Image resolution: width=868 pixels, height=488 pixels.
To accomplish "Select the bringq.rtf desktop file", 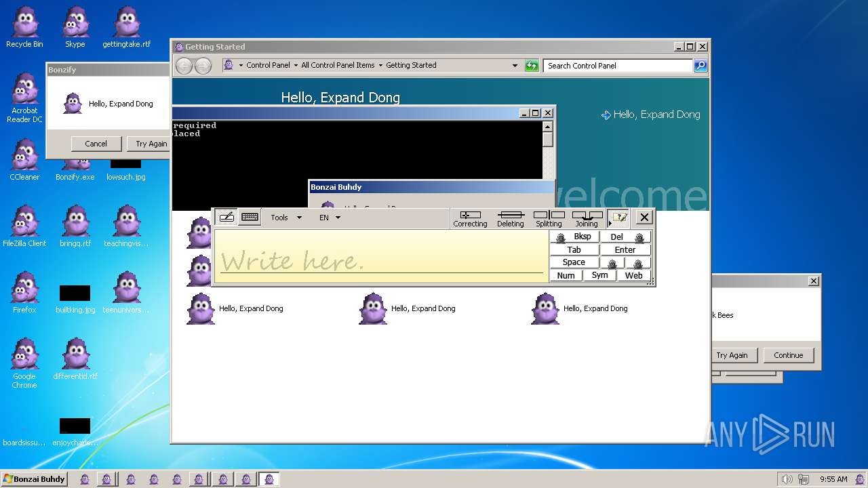I will [x=75, y=226].
